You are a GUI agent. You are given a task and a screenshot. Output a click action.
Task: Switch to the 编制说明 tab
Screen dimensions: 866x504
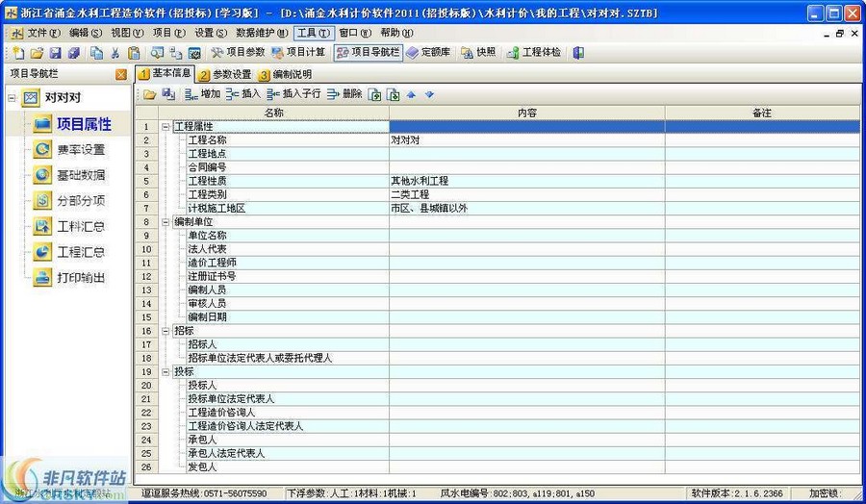[285, 74]
